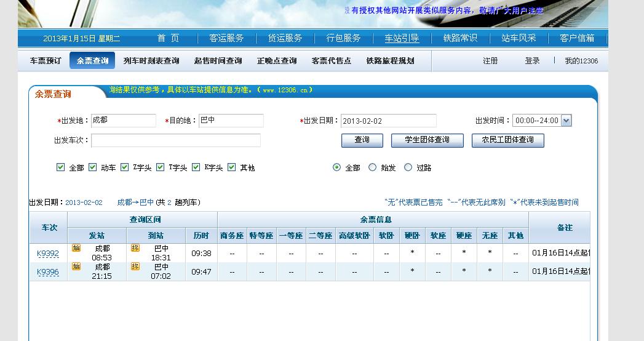Click the 硬卧 column header
Viewport: 644px width, 341px height.
point(412,236)
